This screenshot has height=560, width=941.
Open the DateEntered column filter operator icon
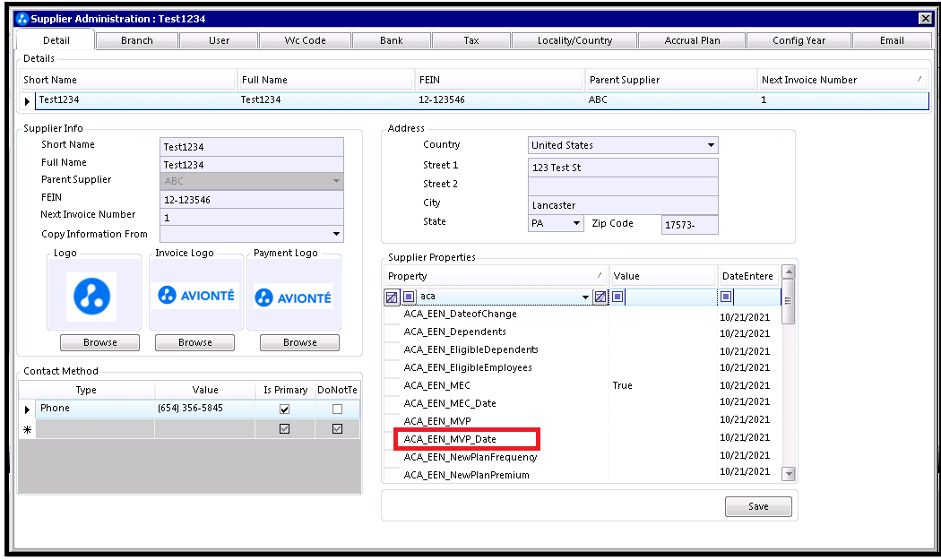tap(726, 297)
